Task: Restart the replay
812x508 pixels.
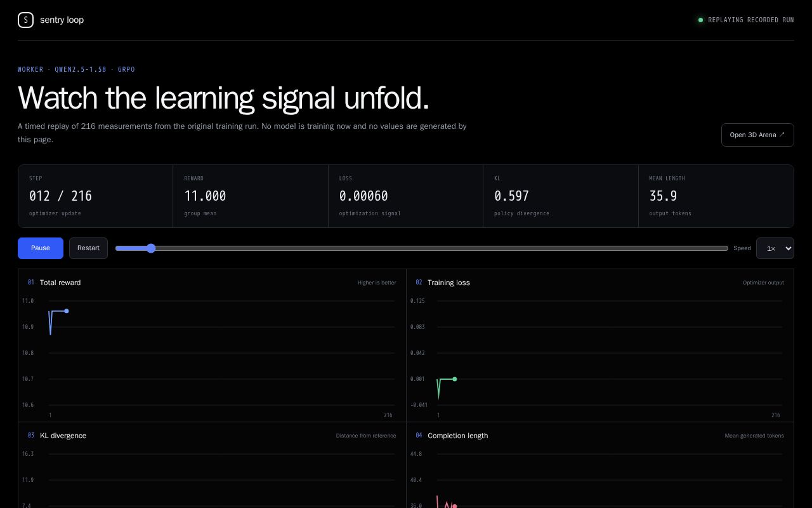Action: [x=88, y=248]
